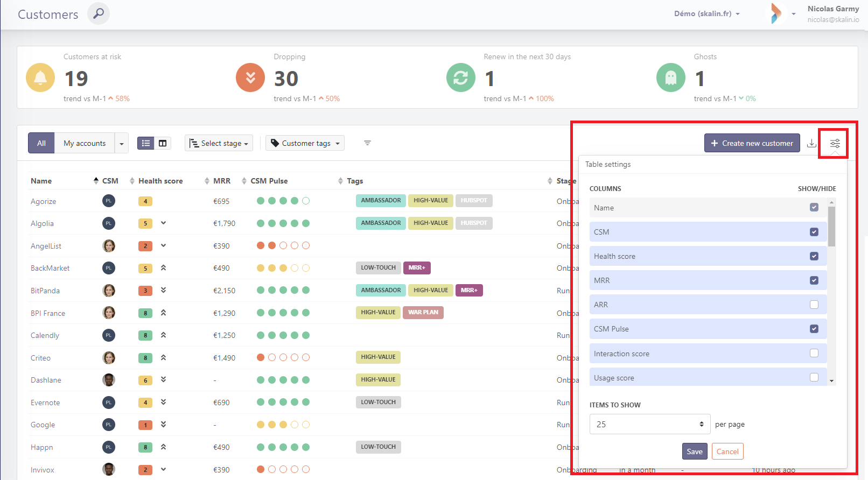Open the customer search magnifier icon

99,14
